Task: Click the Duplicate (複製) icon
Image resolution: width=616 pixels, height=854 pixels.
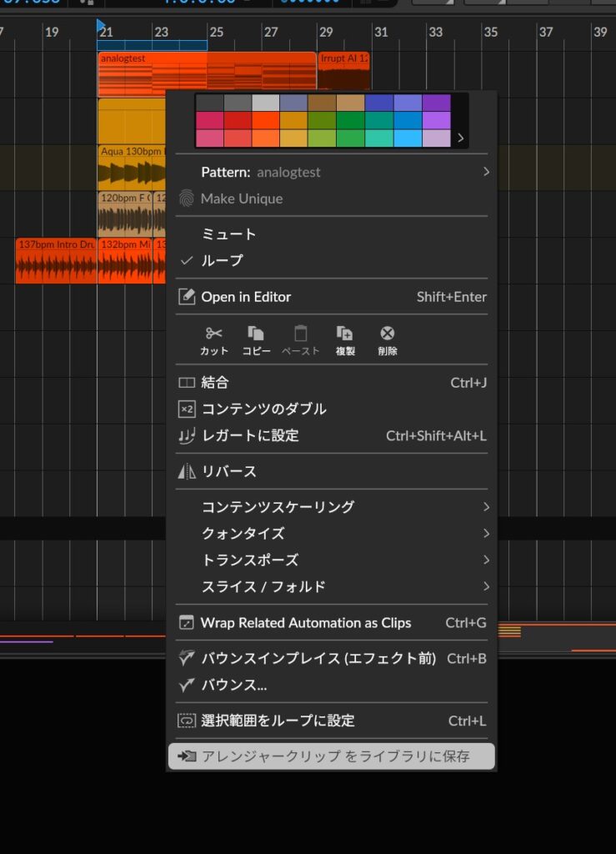Action: 345,334
